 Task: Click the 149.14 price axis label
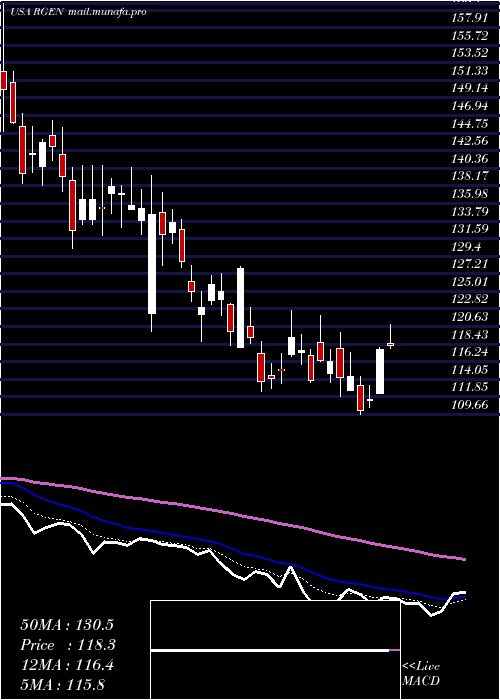[x=470, y=88]
